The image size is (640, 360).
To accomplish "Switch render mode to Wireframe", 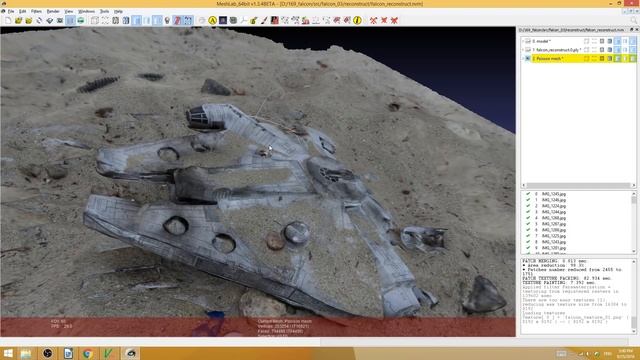I will (x=116, y=20).
